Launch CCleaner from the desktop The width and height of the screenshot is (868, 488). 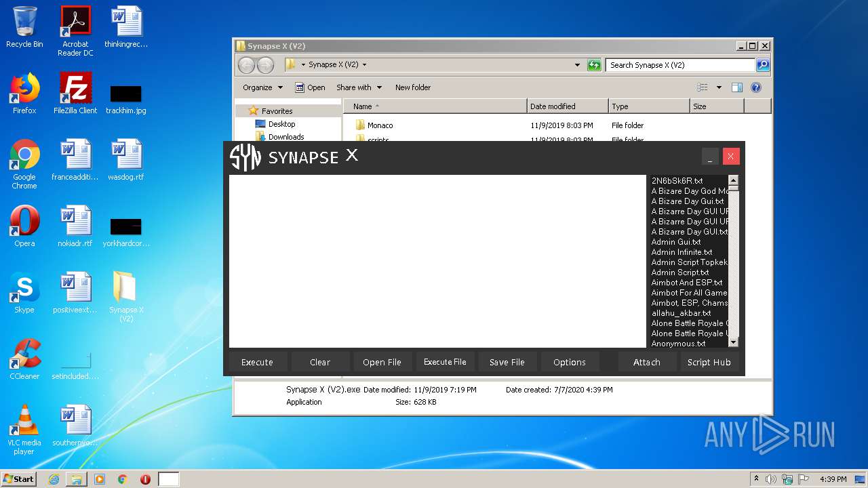[x=24, y=359]
